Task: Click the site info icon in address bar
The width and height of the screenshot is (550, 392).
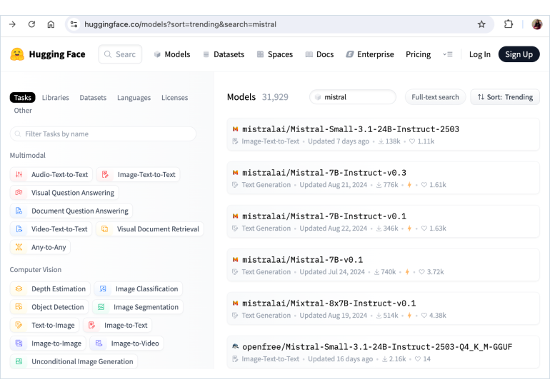Action: (74, 24)
